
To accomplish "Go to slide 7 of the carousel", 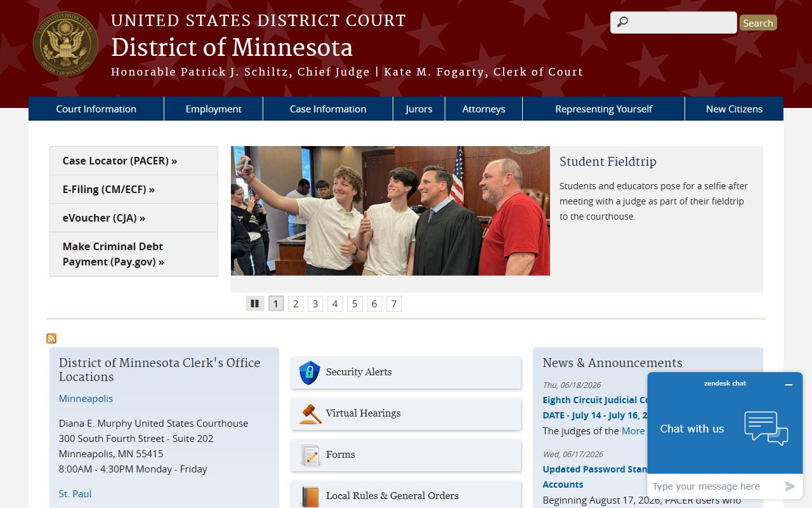I will (394, 304).
